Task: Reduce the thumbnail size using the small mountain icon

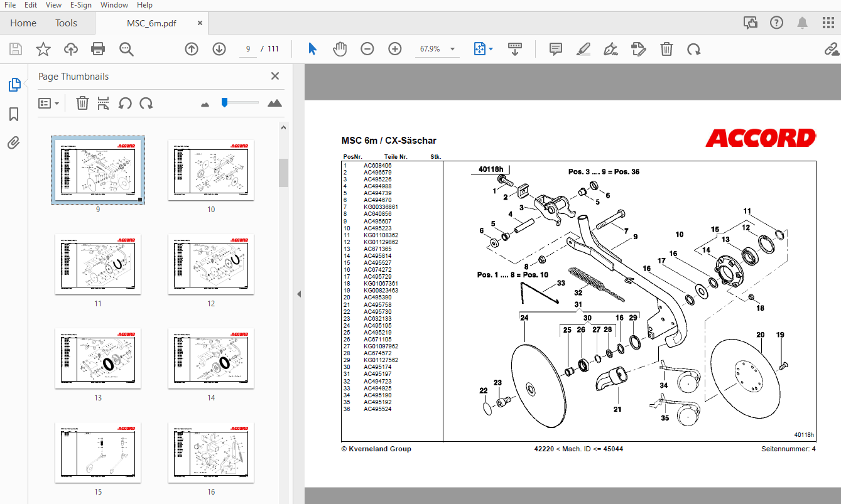Action: 205,104
